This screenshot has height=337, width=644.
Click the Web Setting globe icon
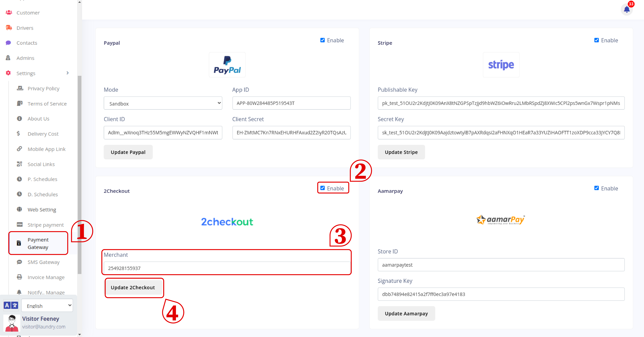click(19, 209)
